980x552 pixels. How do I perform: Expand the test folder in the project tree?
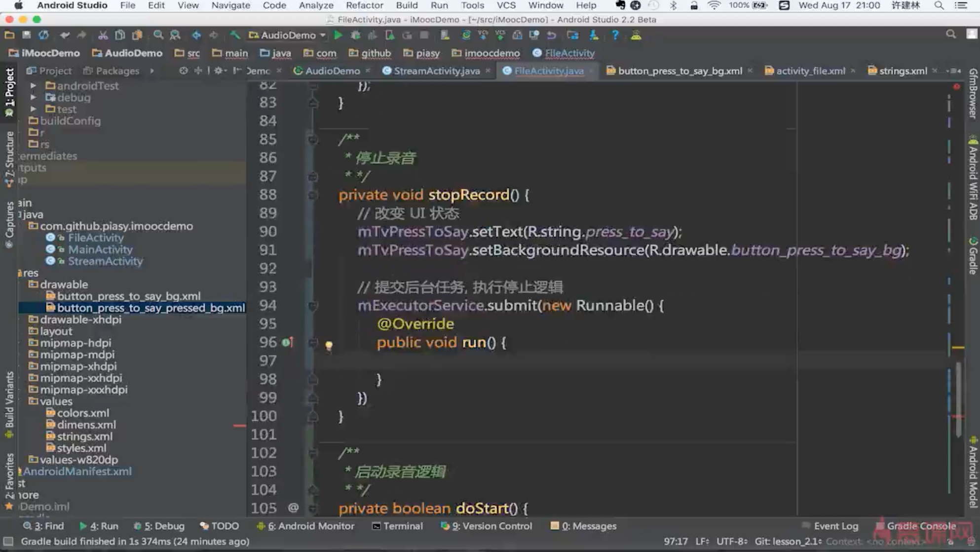(33, 109)
